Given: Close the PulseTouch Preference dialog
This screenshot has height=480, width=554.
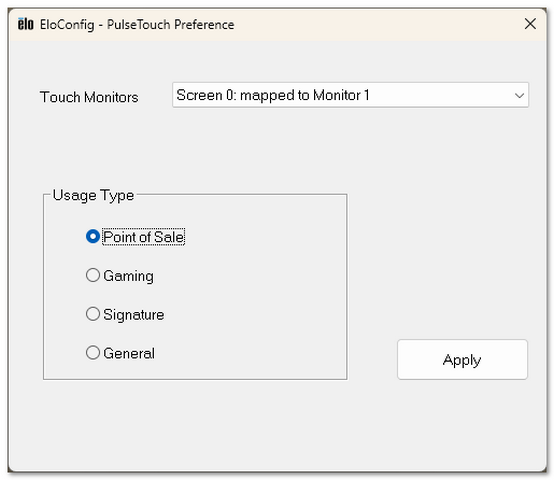Looking at the screenshot, I should (530, 24).
